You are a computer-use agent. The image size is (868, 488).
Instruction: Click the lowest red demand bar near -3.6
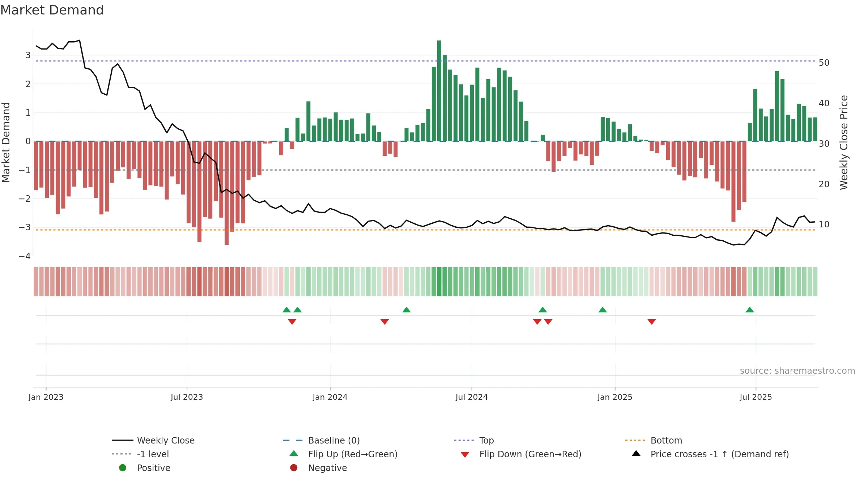click(226, 193)
